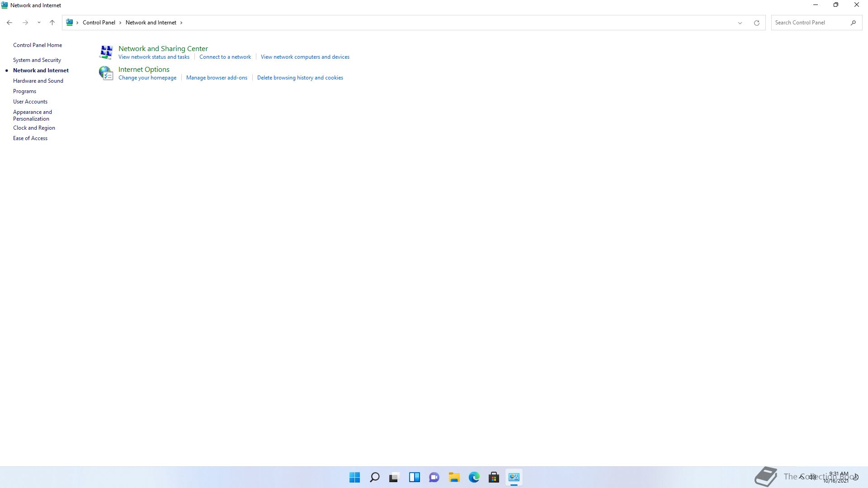Open the Microsoft Store taskbar icon
This screenshot has height=488, width=868.
point(494,477)
